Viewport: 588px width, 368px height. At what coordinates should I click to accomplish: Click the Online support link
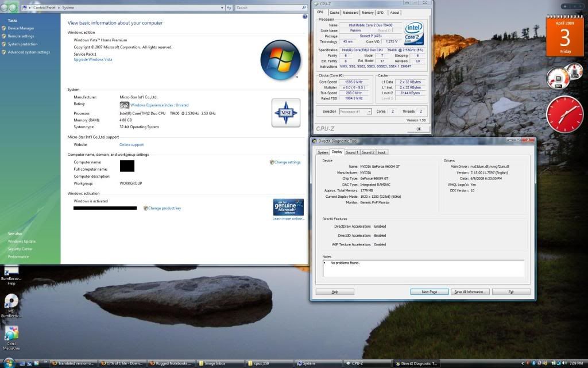pyautogui.click(x=131, y=144)
